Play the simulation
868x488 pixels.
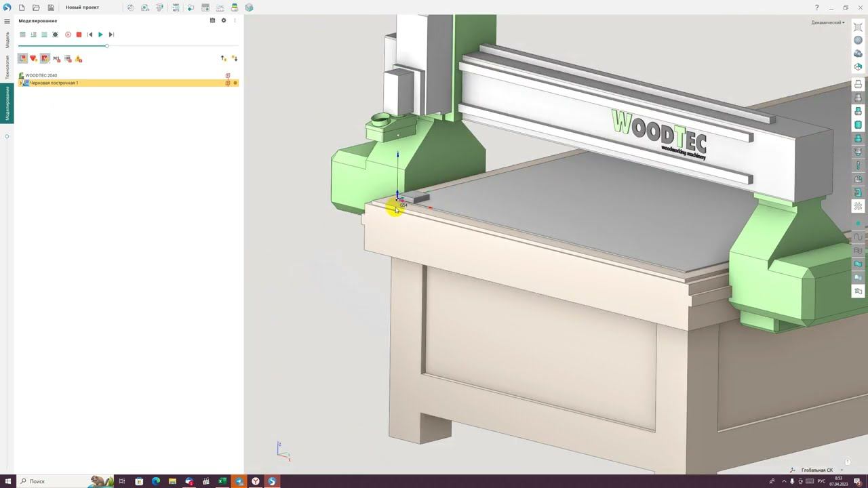click(100, 35)
